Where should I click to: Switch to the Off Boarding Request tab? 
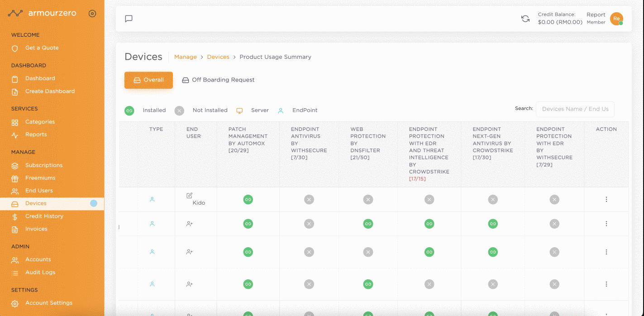tap(219, 80)
